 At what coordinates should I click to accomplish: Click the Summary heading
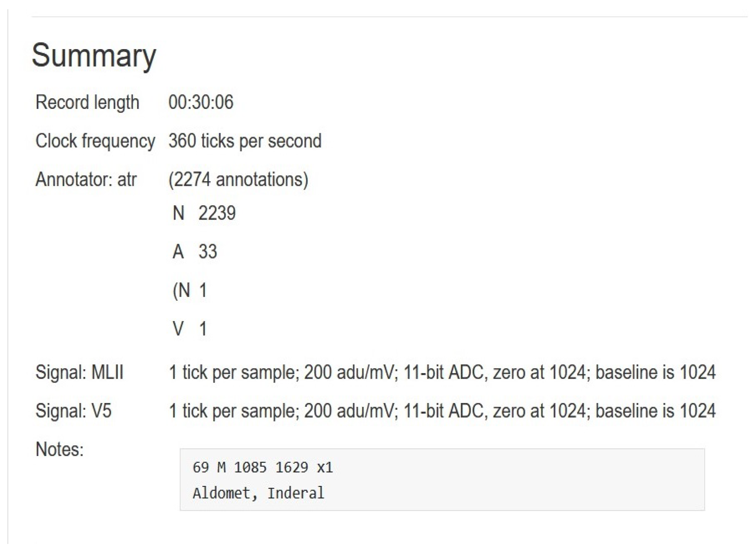click(x=94, y=55)
